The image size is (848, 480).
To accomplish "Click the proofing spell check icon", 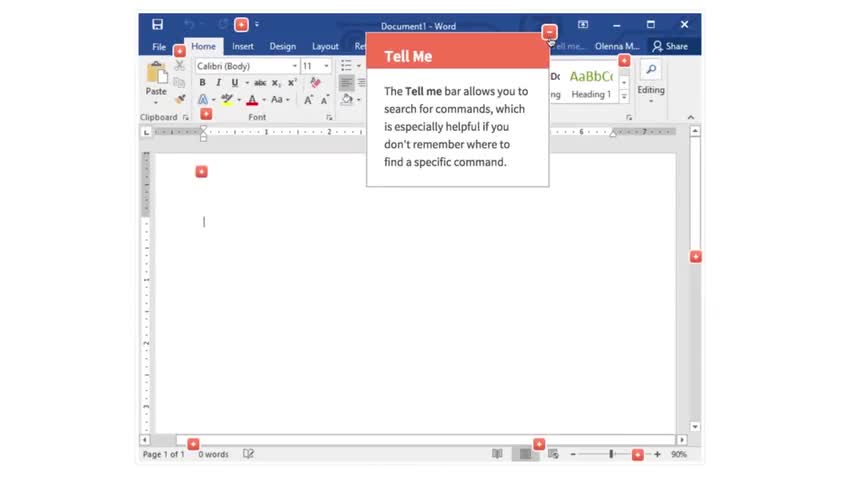I will (248, 454).
